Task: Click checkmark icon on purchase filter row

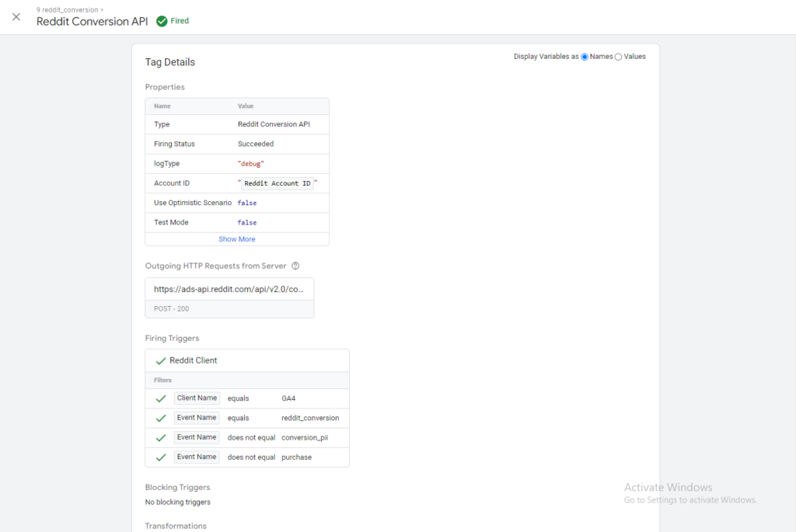Action: pos(161,457)
